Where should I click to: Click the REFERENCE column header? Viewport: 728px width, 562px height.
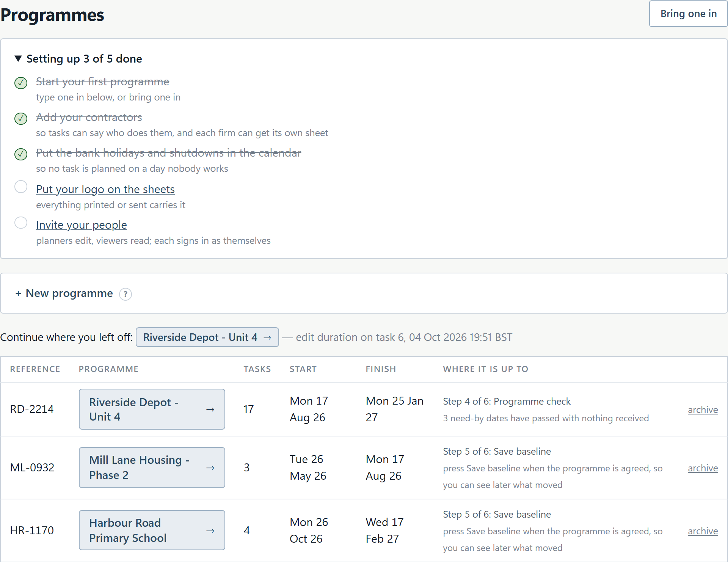click(35, 369)
